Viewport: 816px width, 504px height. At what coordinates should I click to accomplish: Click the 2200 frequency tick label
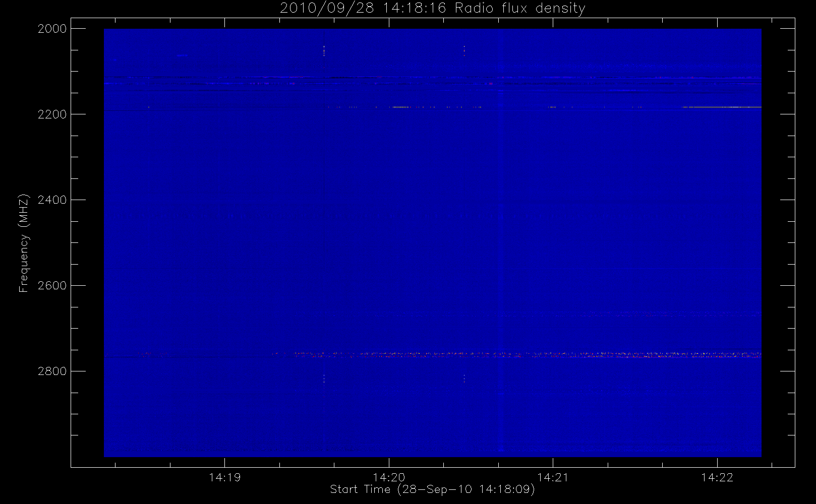52,114
